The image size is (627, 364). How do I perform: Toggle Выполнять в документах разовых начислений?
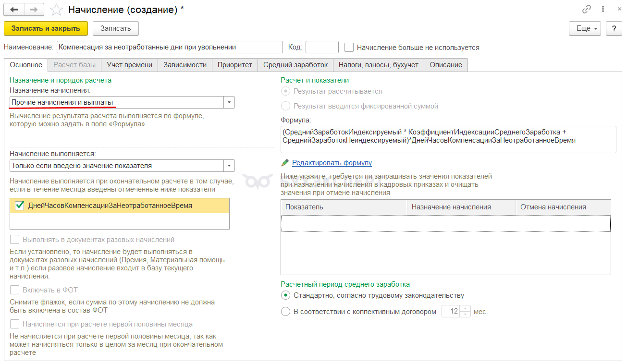(14, 240)
